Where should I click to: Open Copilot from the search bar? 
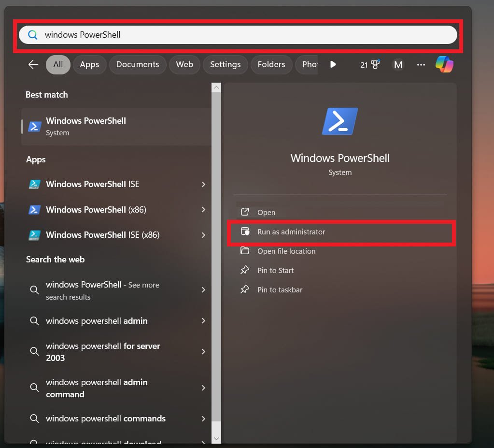click(x=444, y=64)
